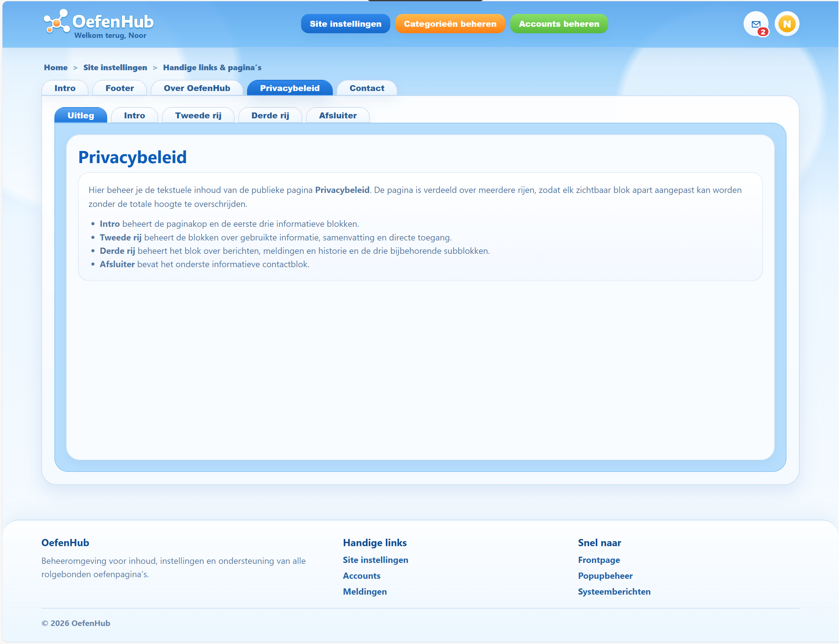This screenshot has width=839, height=644.
Task: Click the 'Snel naar' footer heading
Action: coord(599,542)
